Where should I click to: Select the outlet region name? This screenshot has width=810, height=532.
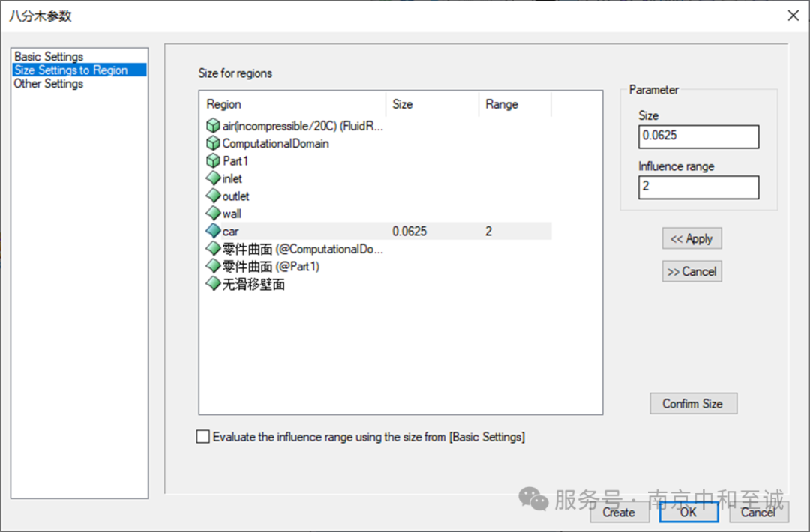point(235,196)
